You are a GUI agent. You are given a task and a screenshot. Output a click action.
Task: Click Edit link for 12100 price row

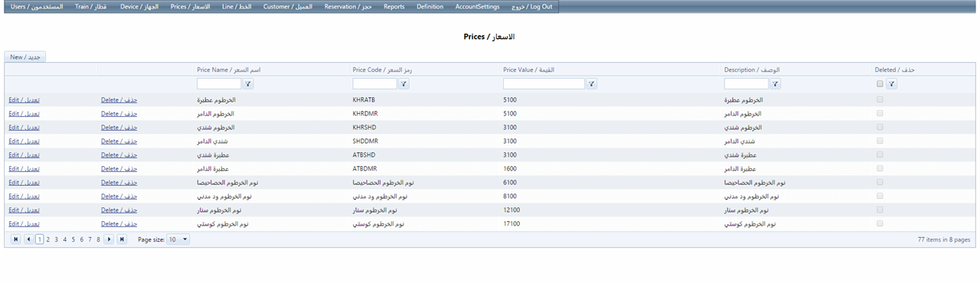click(24, 210)
